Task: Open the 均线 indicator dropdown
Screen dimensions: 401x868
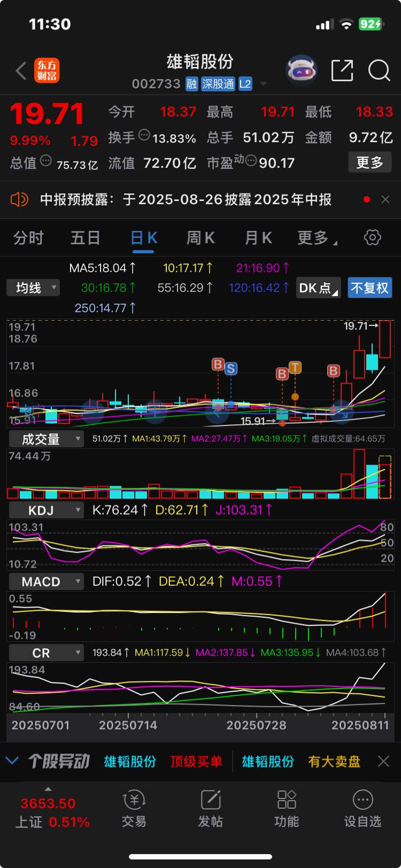Action: (33, 288)
